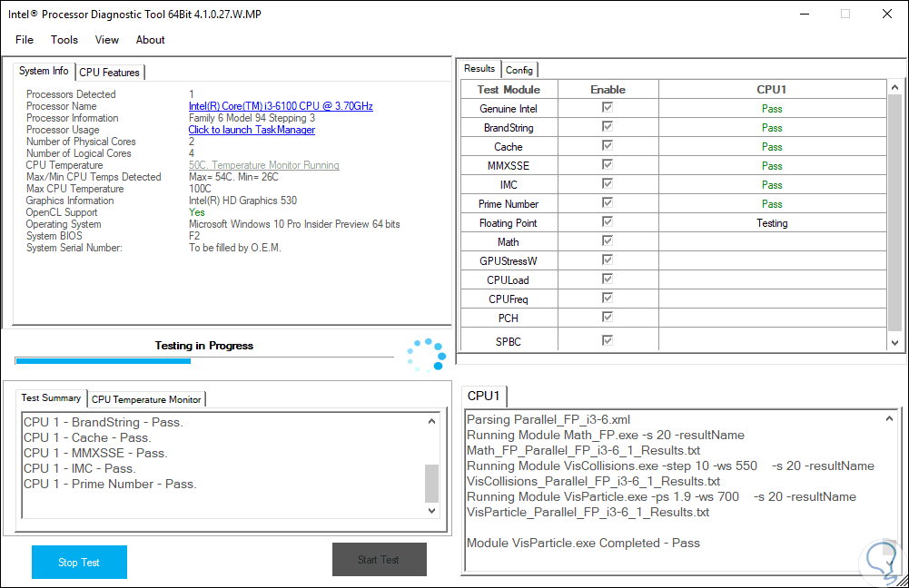
Task: Click the results table vertical scrollbar thumb
Action: pyautogui.click(x=895, y=212)
